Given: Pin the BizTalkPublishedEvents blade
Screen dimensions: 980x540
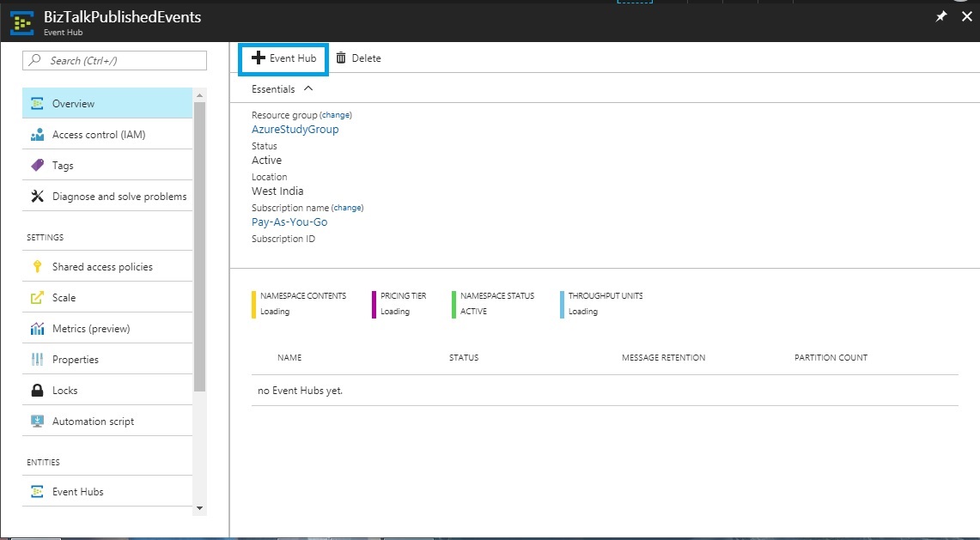Looking at the screenshot, I should [941, 17].
